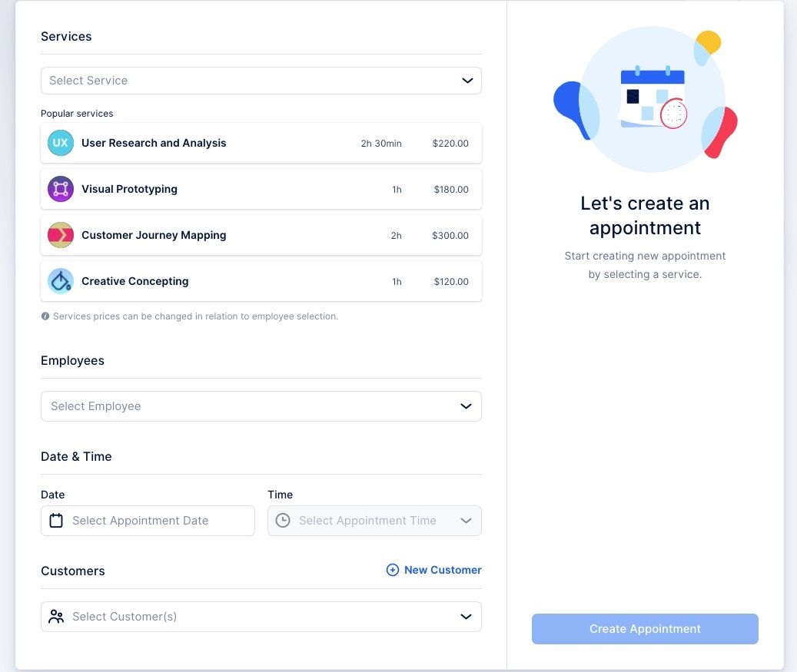Click the Create Appointment button

tap(645, 628)
